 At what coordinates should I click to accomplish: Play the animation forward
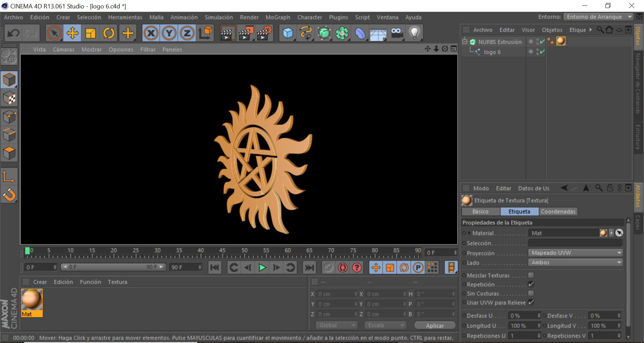pos(262,267)
